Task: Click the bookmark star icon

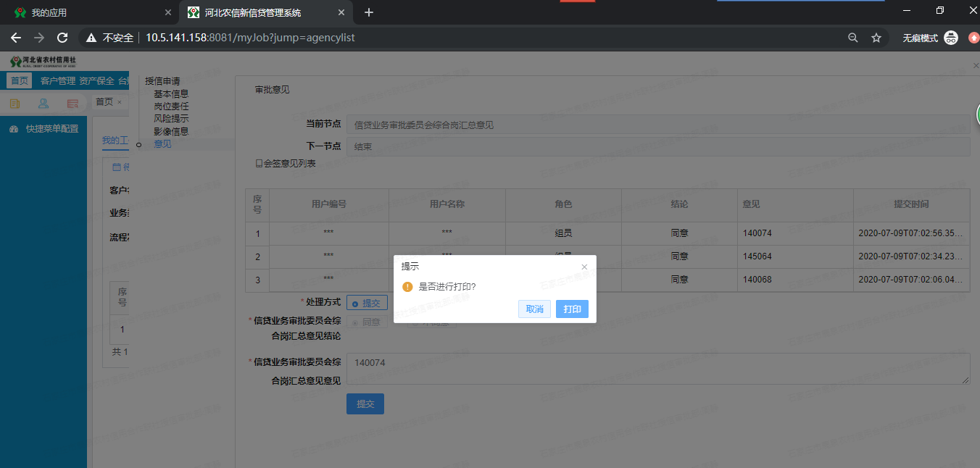Action: tap(877, 37)
